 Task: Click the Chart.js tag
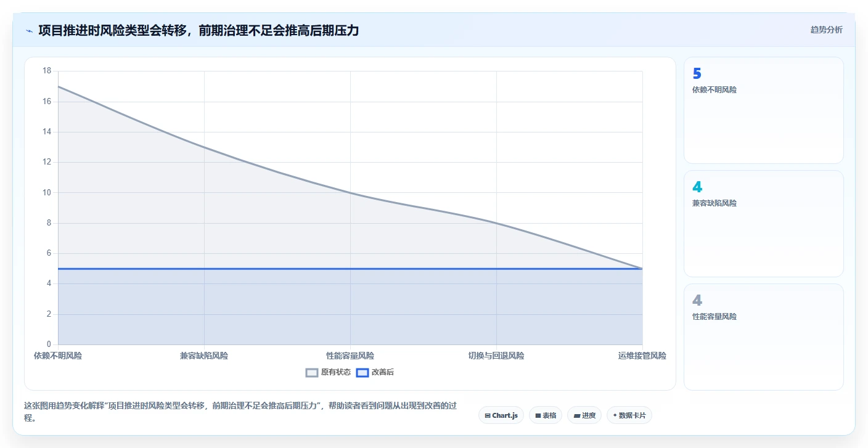coord(501,415)
